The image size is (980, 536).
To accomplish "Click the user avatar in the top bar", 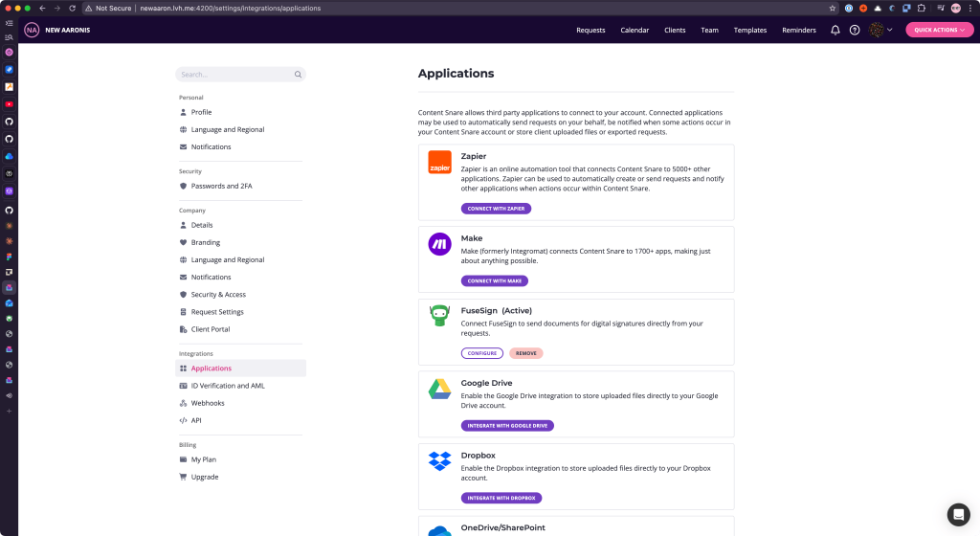I will [877, 30].
